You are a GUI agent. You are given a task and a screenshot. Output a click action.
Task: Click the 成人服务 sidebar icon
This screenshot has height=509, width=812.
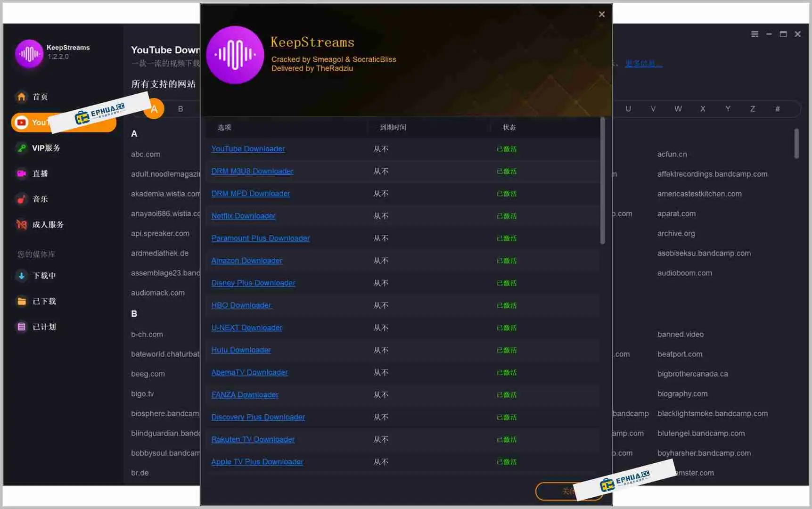(x=22, y=224)
